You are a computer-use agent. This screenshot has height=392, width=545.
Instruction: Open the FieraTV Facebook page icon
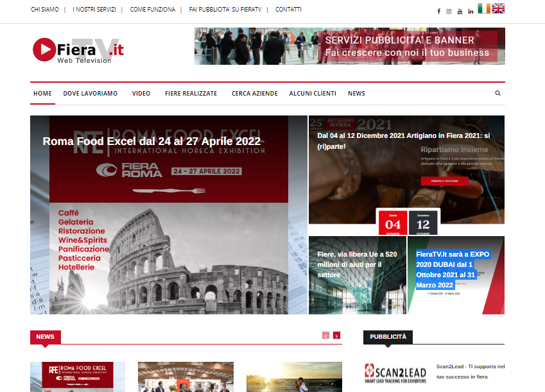tap(438, 12)
